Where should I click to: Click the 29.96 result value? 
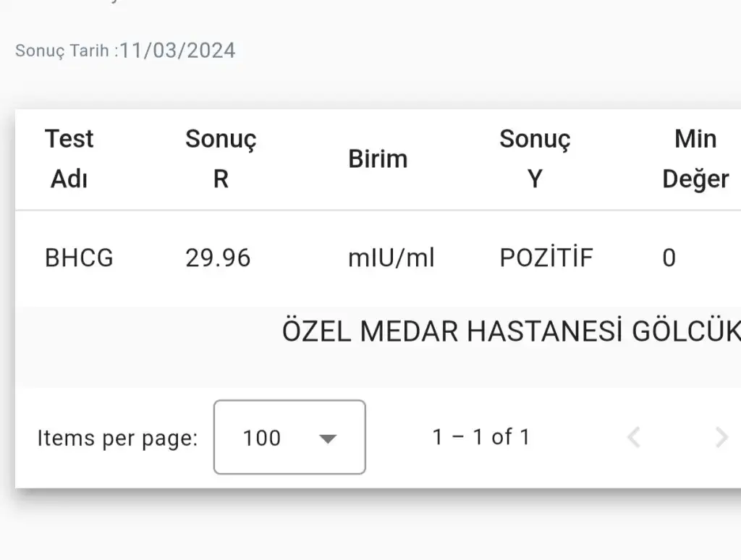[x=218, y=258]
